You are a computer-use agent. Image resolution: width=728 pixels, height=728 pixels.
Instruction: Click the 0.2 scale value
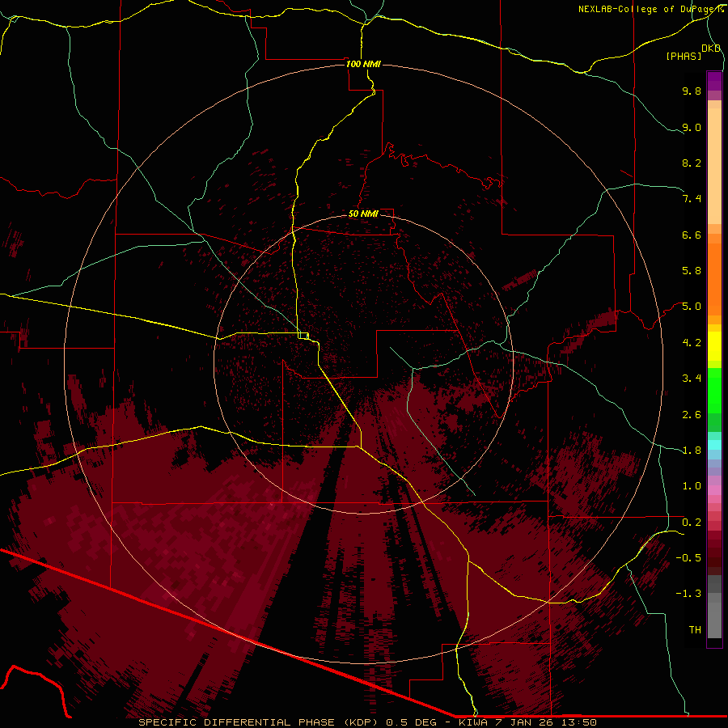click(692, 522)
